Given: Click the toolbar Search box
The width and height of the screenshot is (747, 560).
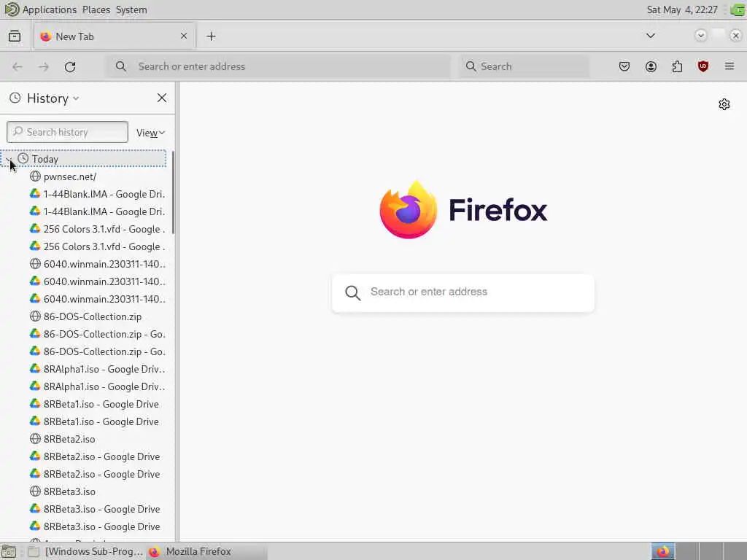Looking at the screenshot, I should pos(525,66).
